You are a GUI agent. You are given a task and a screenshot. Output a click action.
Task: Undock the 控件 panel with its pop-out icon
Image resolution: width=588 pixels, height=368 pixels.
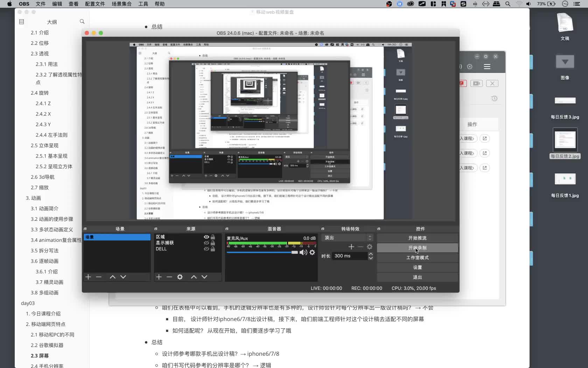click(379, 229)
